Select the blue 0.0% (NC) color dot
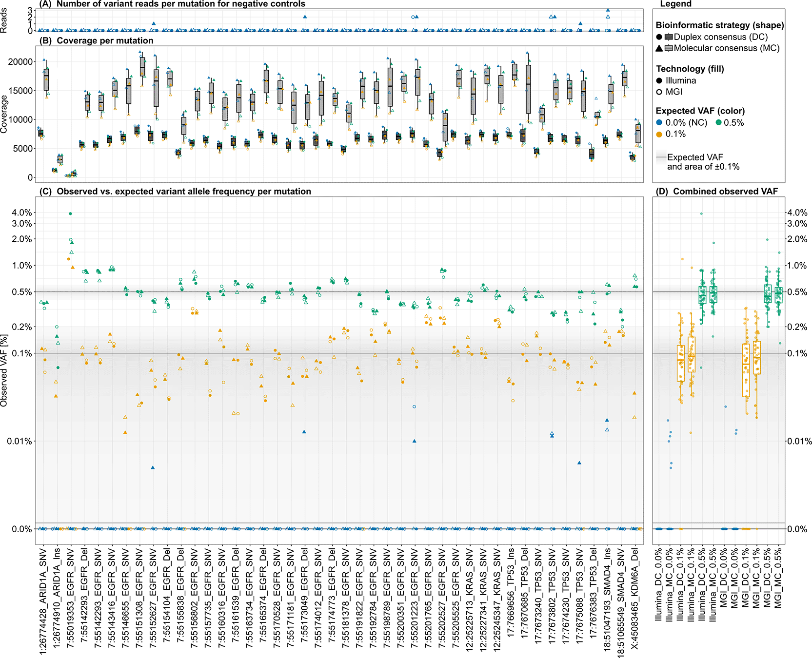The width and height of the screenshot is (812, 658). pos(659,123)
